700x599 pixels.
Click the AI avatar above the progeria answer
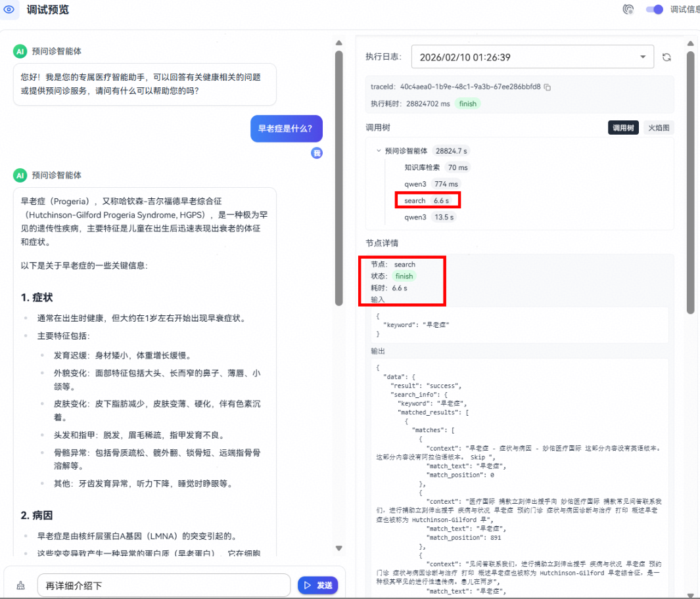tap(20, 175)
